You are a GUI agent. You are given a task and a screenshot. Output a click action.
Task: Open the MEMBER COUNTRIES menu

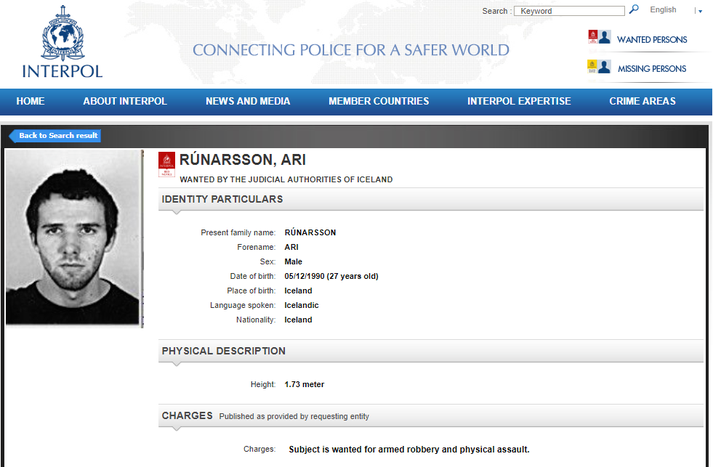378,101
